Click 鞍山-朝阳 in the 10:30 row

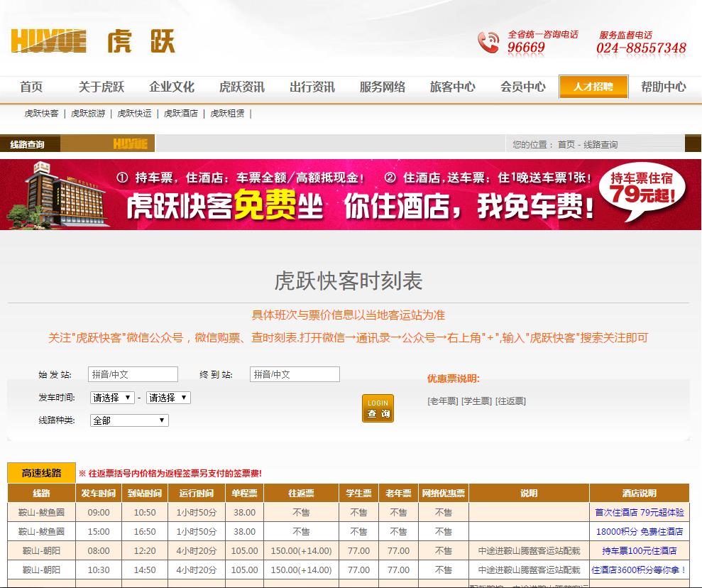[41, 570]
